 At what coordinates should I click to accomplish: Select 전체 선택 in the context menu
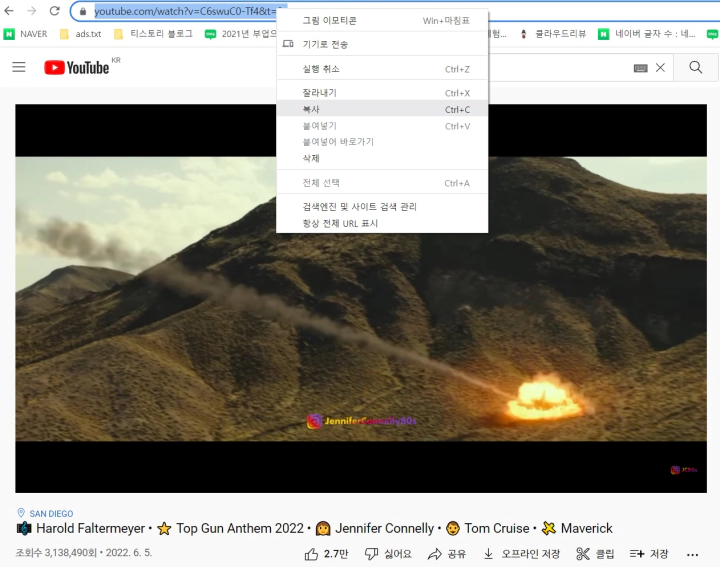pos(382,183)
